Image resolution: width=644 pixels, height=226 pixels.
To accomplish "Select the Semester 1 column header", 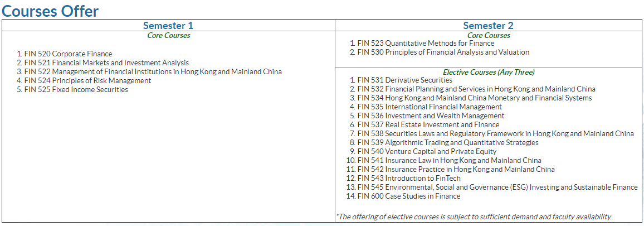I will pos(168,26).
